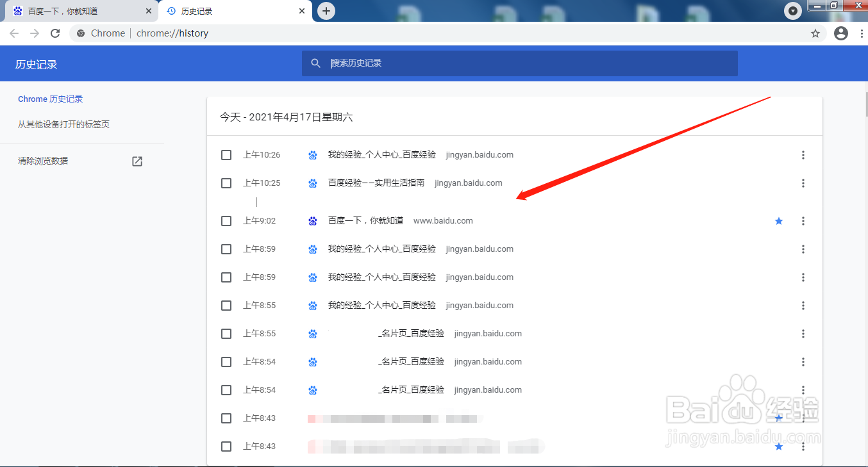
Task: Check the 上午9:02 百度一下 entry
Action: point(226,221)
